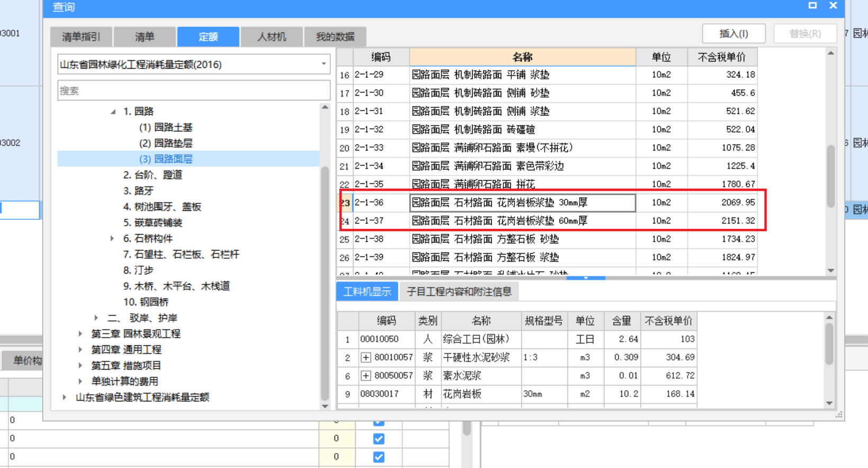Select quota row 2-1-34 素色带彩边
Screen dimensions: 868x468
click(x=547, y=166)
